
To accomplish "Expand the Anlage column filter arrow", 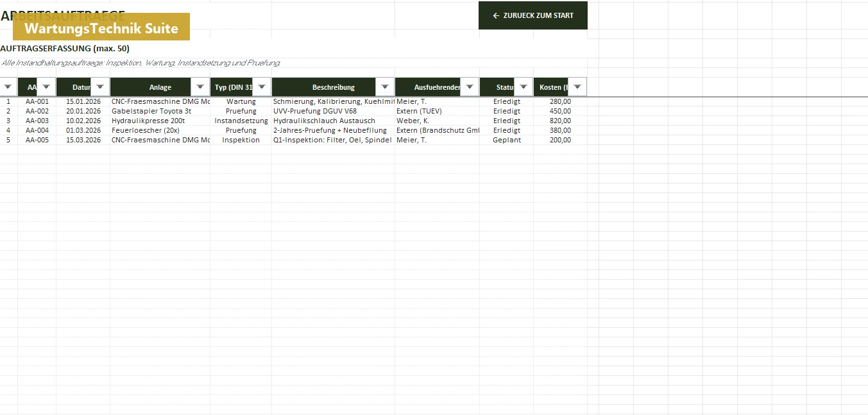I will [200, 87].
